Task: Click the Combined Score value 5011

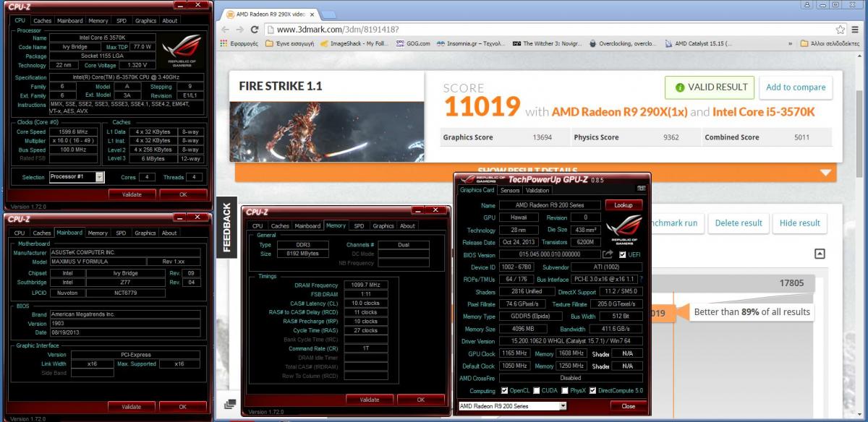Action: tap(801, 137)
